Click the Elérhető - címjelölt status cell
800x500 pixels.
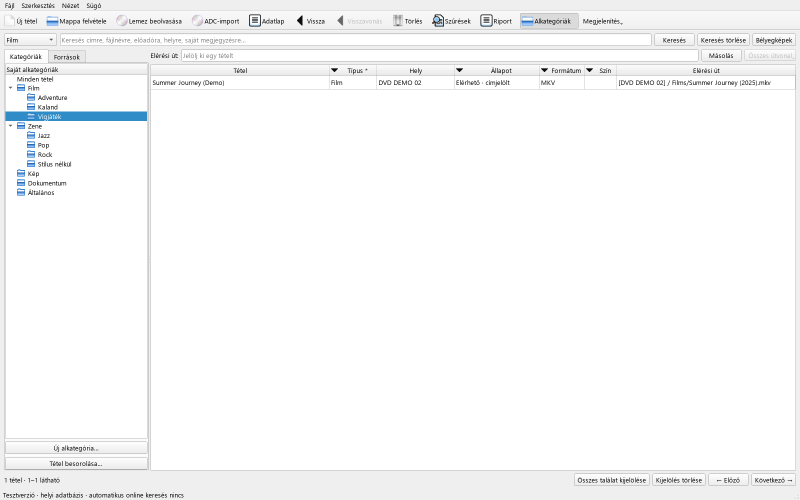pyautogui.click(x=497, y=83)
